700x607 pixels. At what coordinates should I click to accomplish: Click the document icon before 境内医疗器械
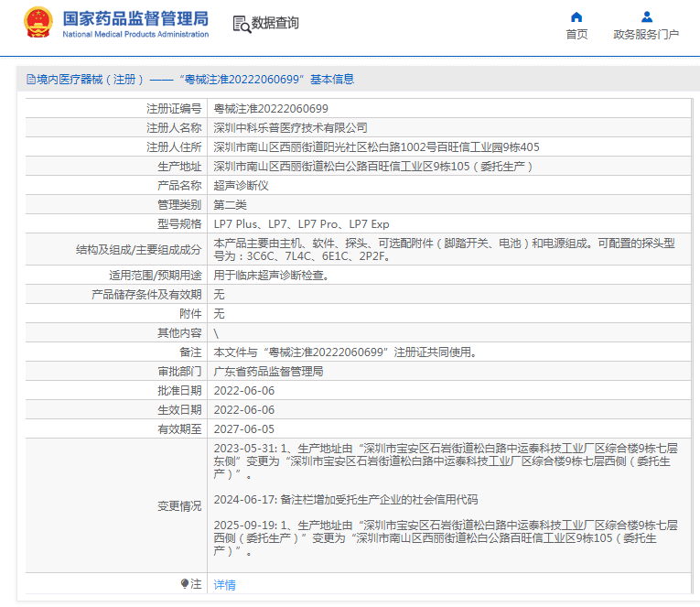coord(31,80)
